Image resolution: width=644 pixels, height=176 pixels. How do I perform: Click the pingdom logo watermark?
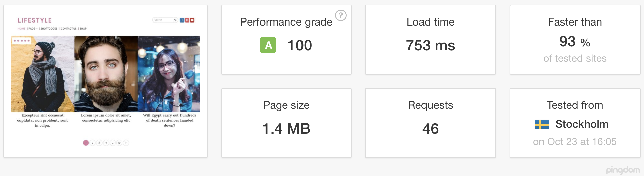click(623, 170)
